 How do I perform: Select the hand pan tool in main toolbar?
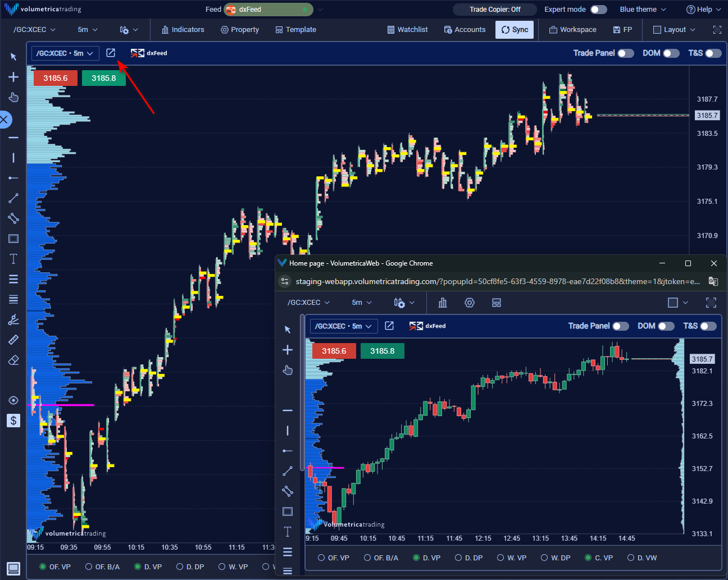[x=13, y=97]
